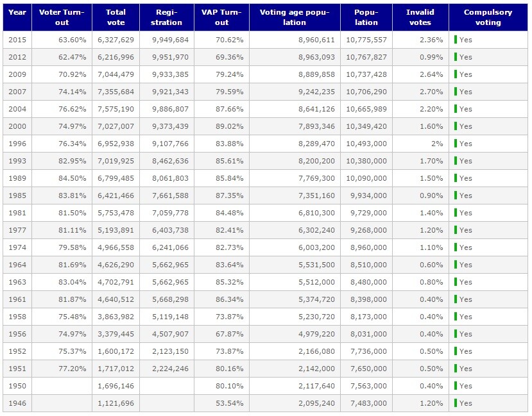The width and height of the screenshot is (532, 416).
Task: Select the Invalid votes column header
Action: pyautogui.click(x=420, y=17)
